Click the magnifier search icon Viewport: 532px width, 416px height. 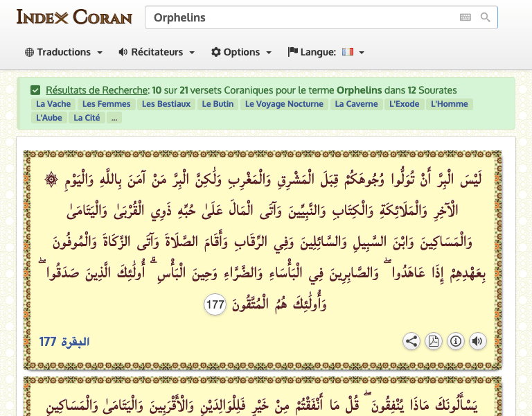pyautogui.click(x=485, y=17)
